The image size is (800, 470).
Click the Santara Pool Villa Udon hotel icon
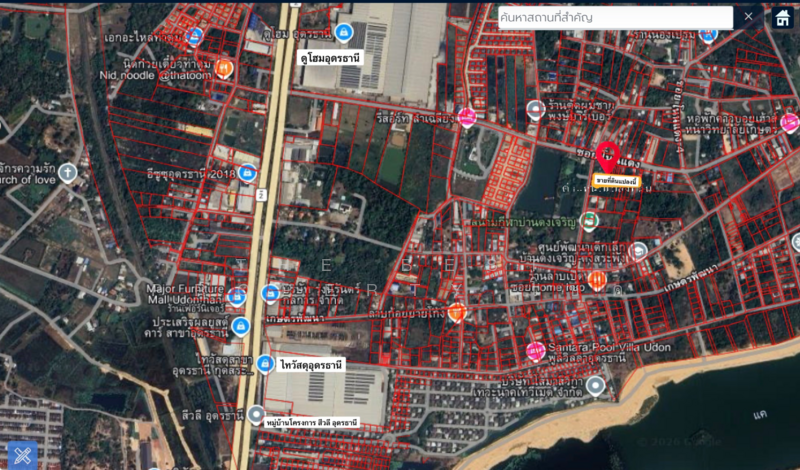click(x=535, y=351)
